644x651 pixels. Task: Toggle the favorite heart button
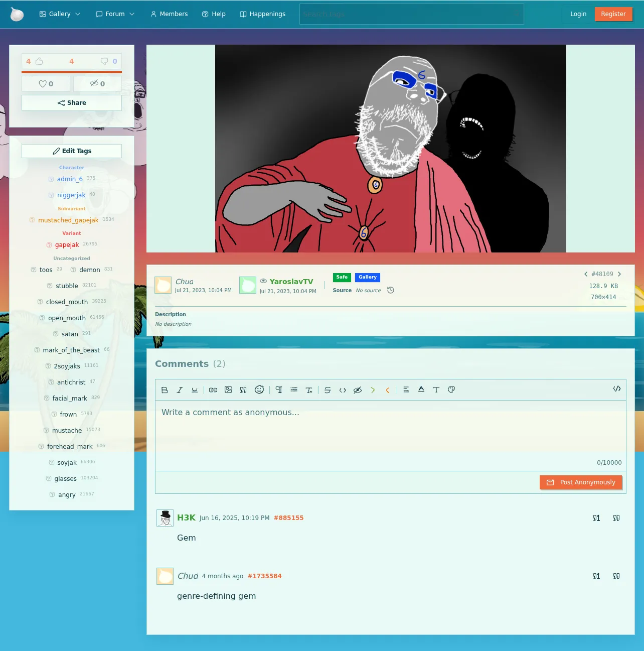coord(46,84)
